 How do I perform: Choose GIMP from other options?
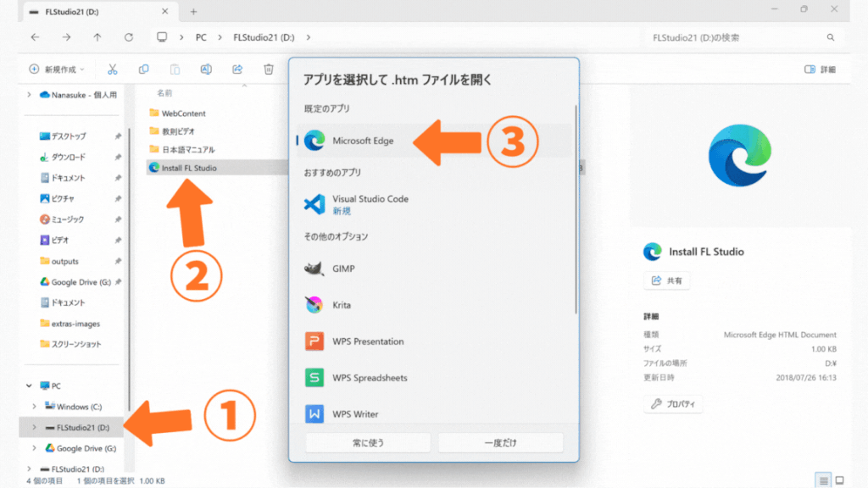click(x=434, y=269)
